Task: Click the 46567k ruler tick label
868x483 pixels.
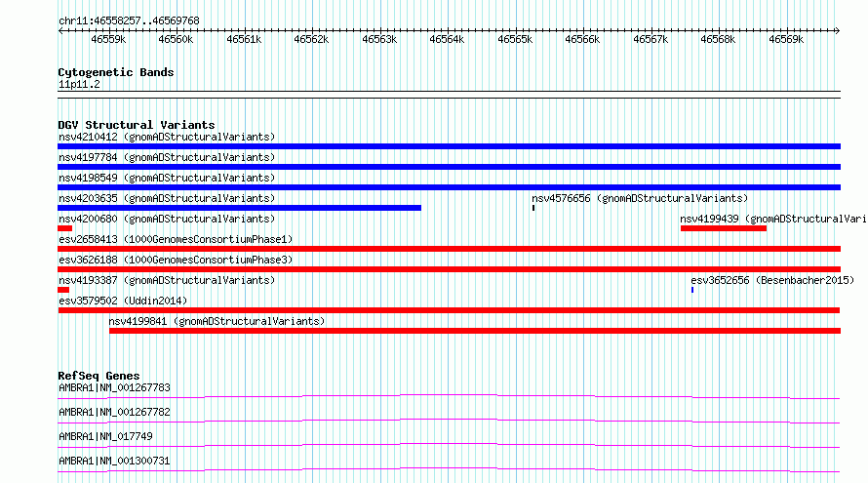Action: tap(651, 39)
